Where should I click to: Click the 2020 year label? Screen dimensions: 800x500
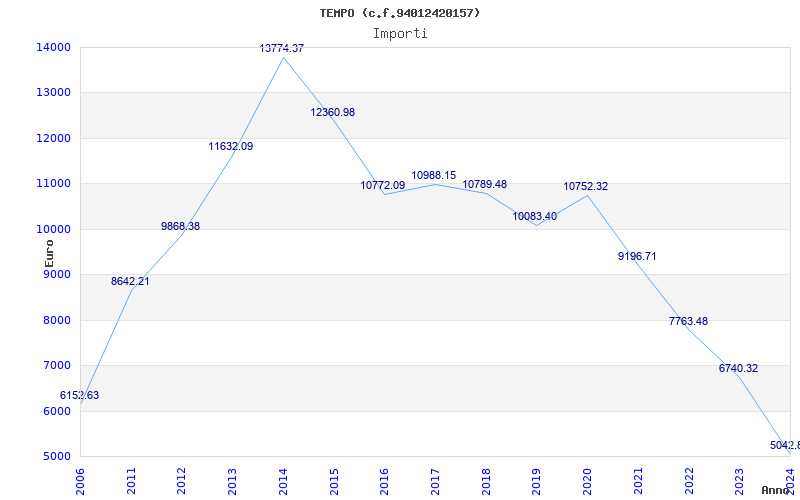(587, 482)
